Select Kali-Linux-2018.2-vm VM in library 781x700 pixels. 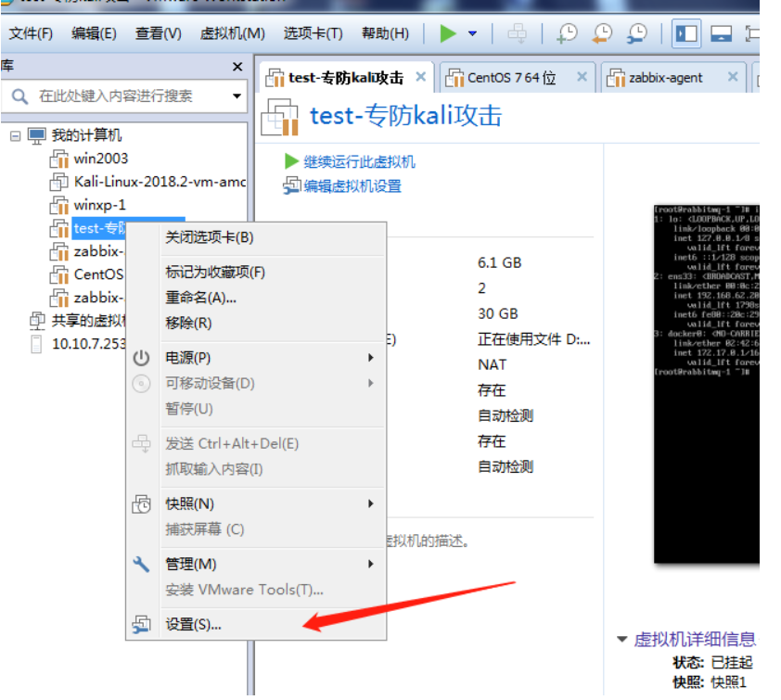point(160,182)
